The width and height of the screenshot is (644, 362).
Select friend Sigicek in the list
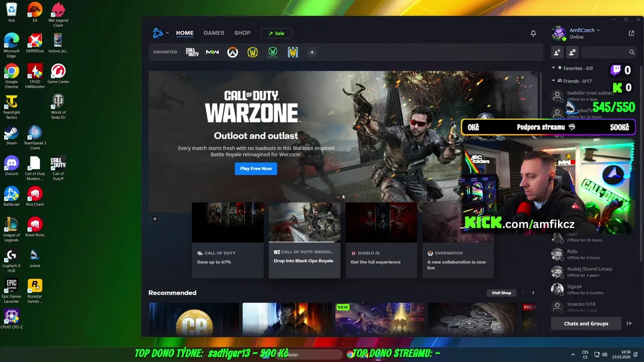[x=594, y=289]
